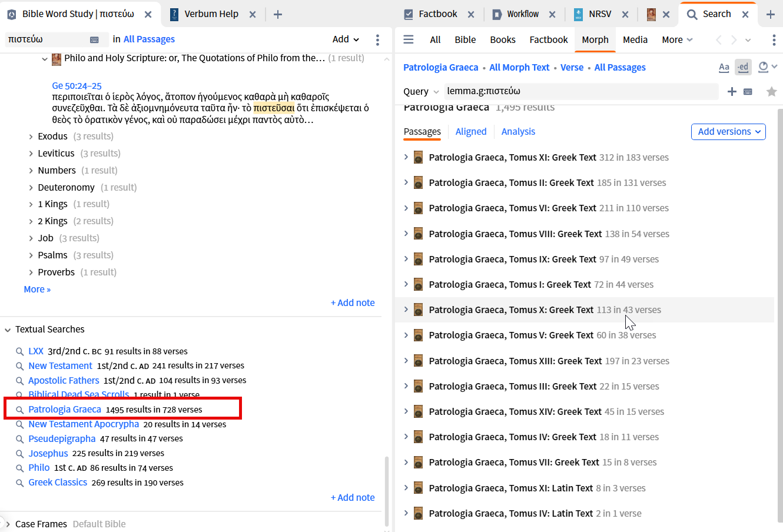
Task: Star this search as a favorite
Action: click(771, 91)
